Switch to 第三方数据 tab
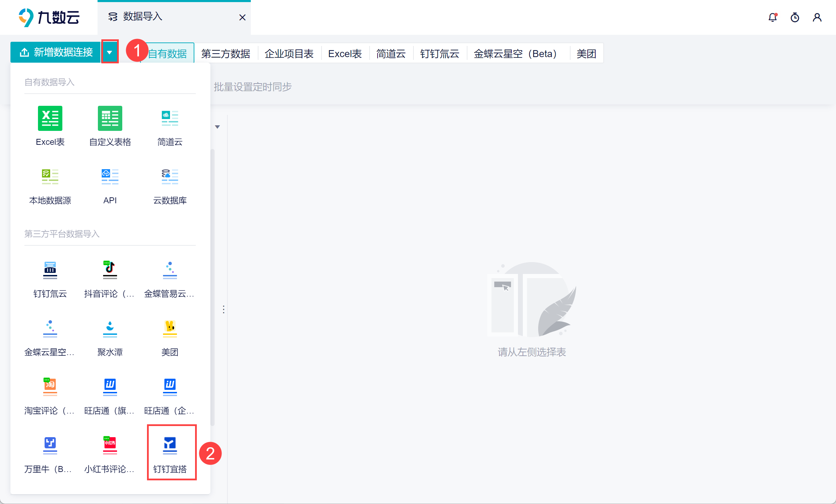The width and height of the screenshot is (836, 504). [225, 54]
